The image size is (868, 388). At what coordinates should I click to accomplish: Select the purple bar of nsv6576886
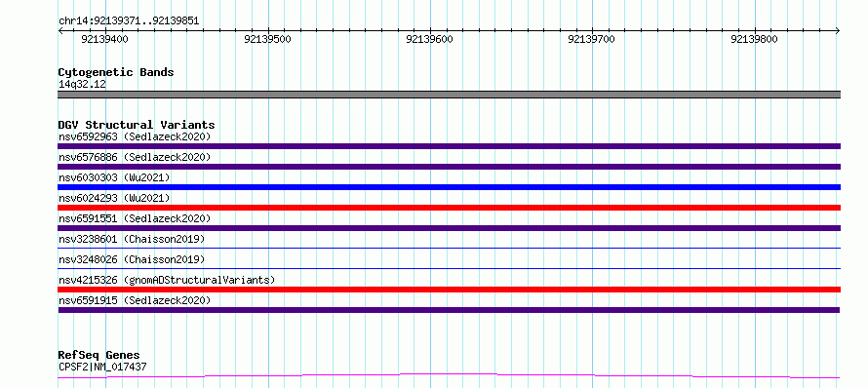tap(449, 167)
